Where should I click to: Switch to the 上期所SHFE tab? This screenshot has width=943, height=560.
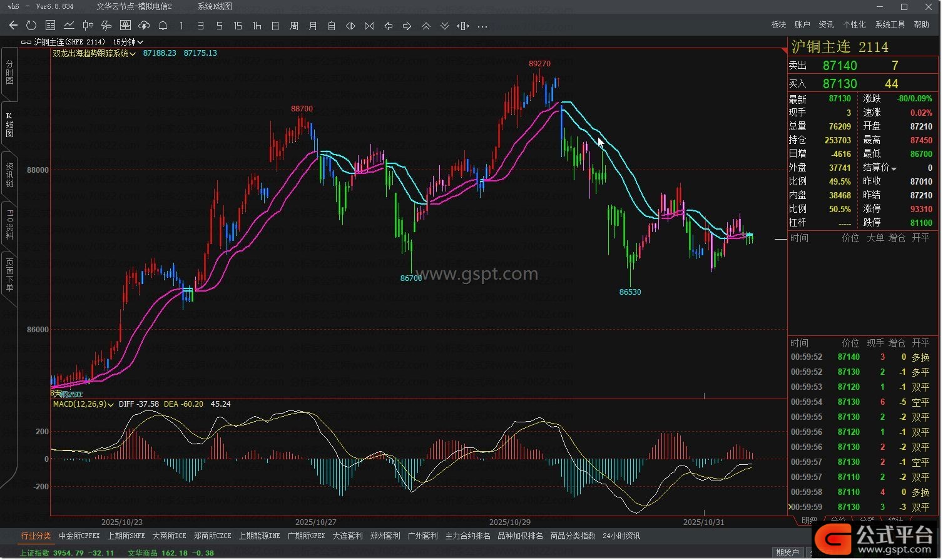point(126,536)
